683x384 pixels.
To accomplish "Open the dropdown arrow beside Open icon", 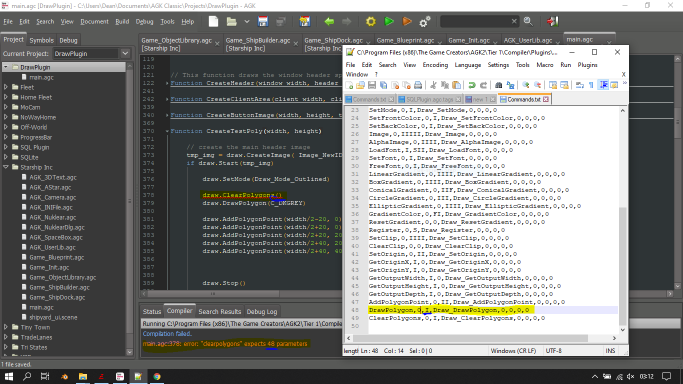I will pyautogui.click(x=247, y=21).
